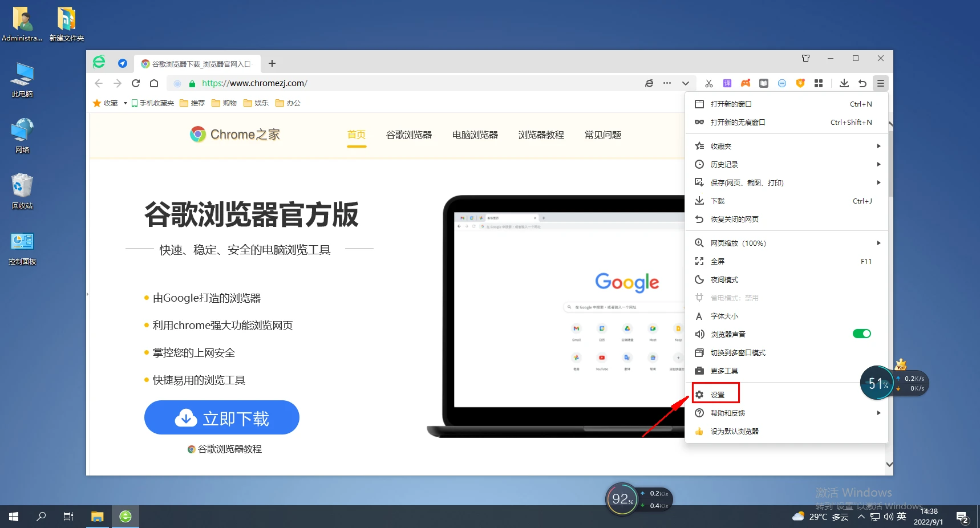Select 全屏 fullscreen menu item
Image resolution: width=980 pixels, height=528 pixels.
(x=787, y=262)
